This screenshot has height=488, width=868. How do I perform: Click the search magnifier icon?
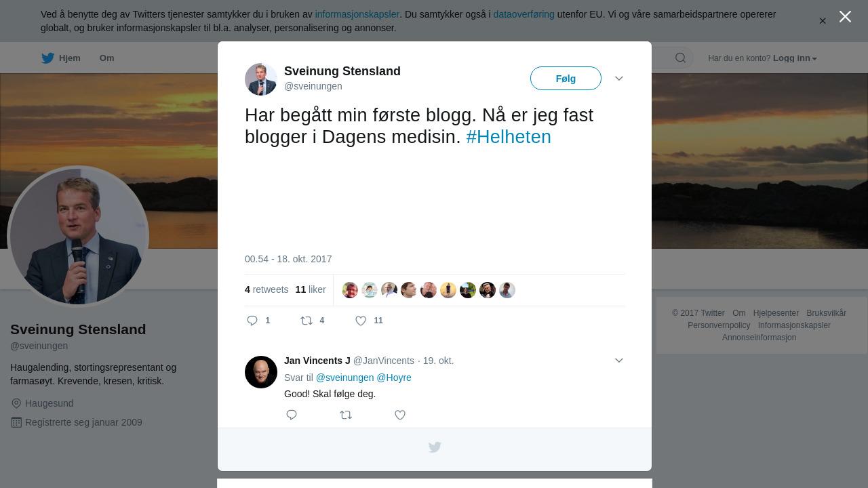coord(680,58)
